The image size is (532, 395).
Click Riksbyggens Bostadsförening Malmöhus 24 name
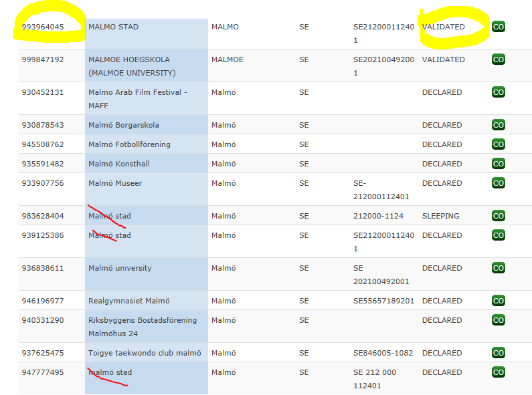point(143,327)
